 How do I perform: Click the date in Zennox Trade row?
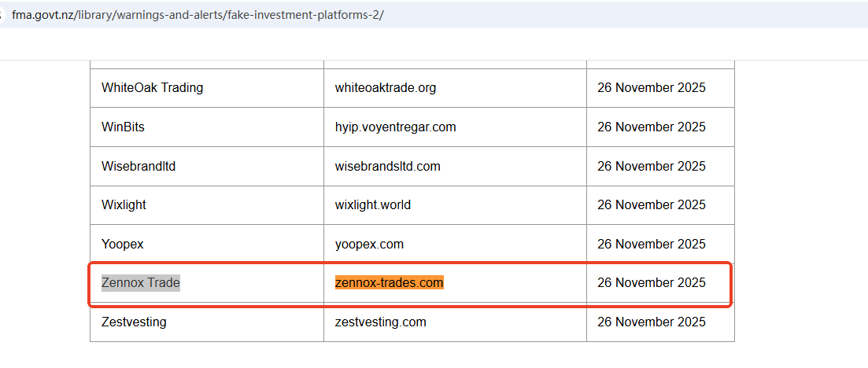pos(651,282)
